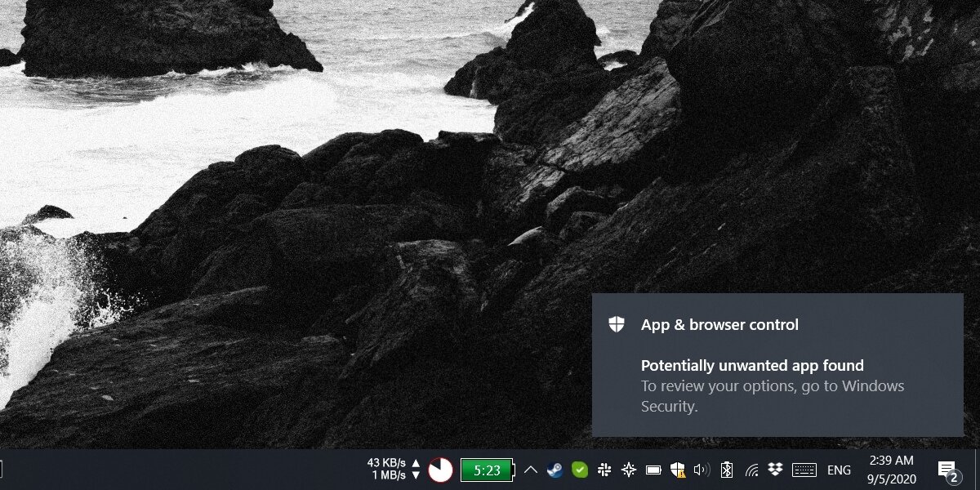
Task: Click the pie-shaped circular timer icon
Action: point(441,470)
